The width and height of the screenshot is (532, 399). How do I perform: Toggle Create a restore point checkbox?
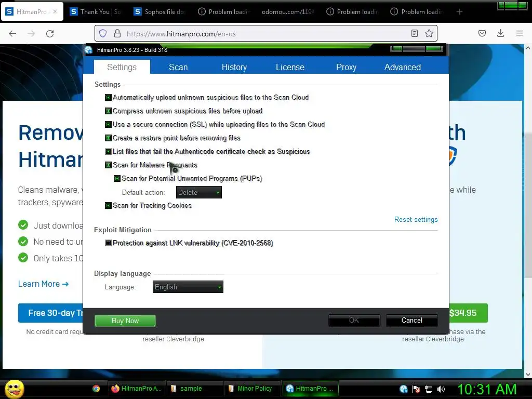(x=108, y=138)
